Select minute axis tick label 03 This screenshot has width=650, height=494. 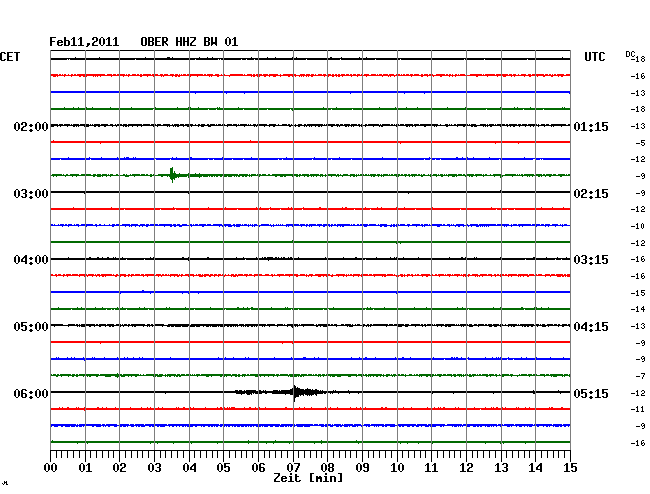pyautogui.click(x=155, y=468)
